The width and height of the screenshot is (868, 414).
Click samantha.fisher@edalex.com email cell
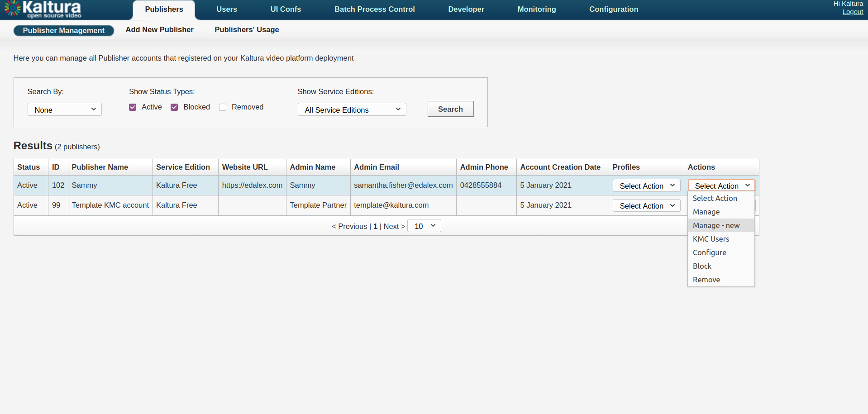403,185
